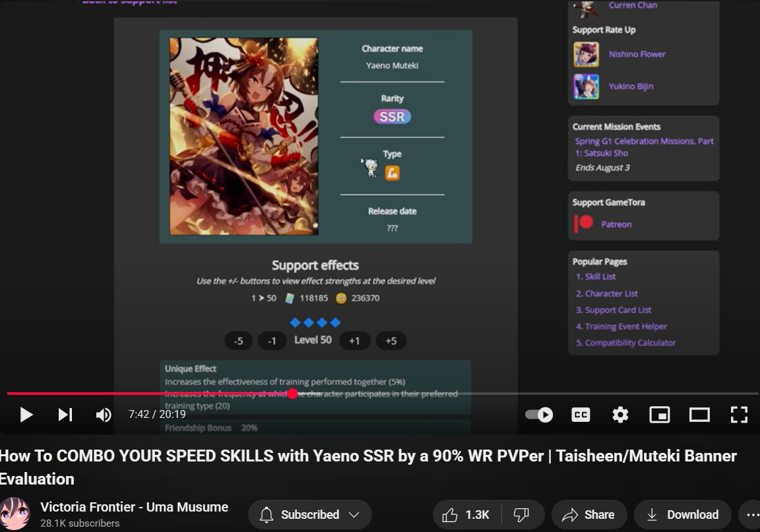Dislike the video

point(522,515)
